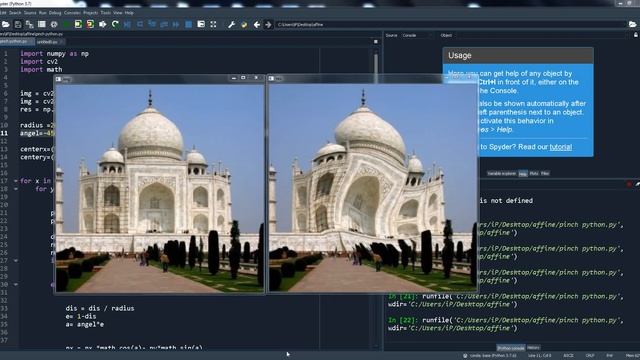Open the Files pane tab
640x360 pixels.
tap(545, 173)
